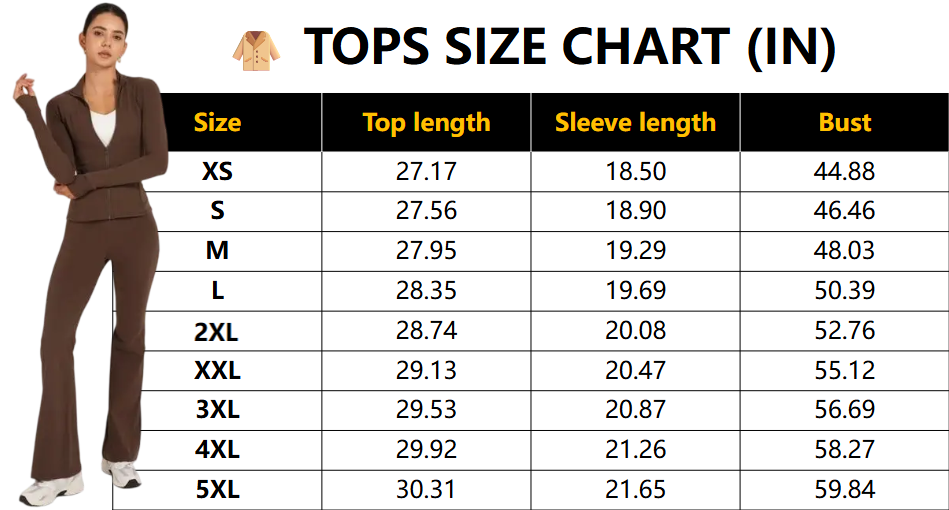Screen dimensions: 949x510
Task: Click the 59.84 bust value for 5XL
Action: pos(844,490)
